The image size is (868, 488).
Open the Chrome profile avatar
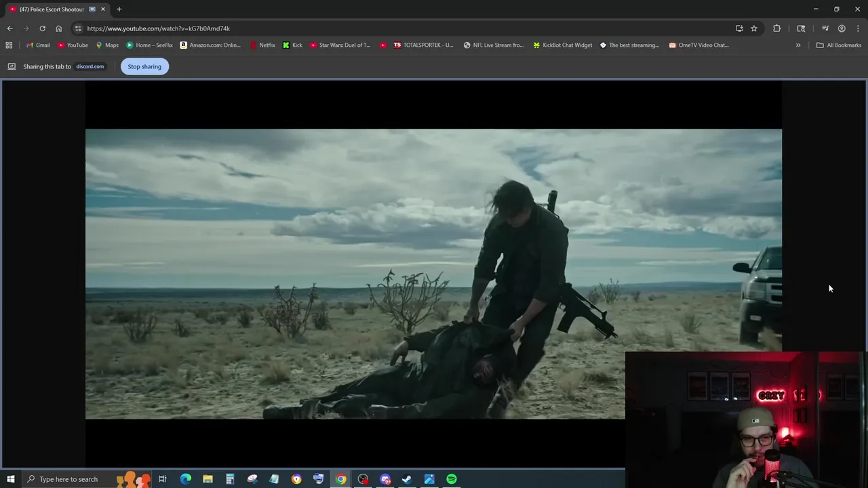pos(842,28)
